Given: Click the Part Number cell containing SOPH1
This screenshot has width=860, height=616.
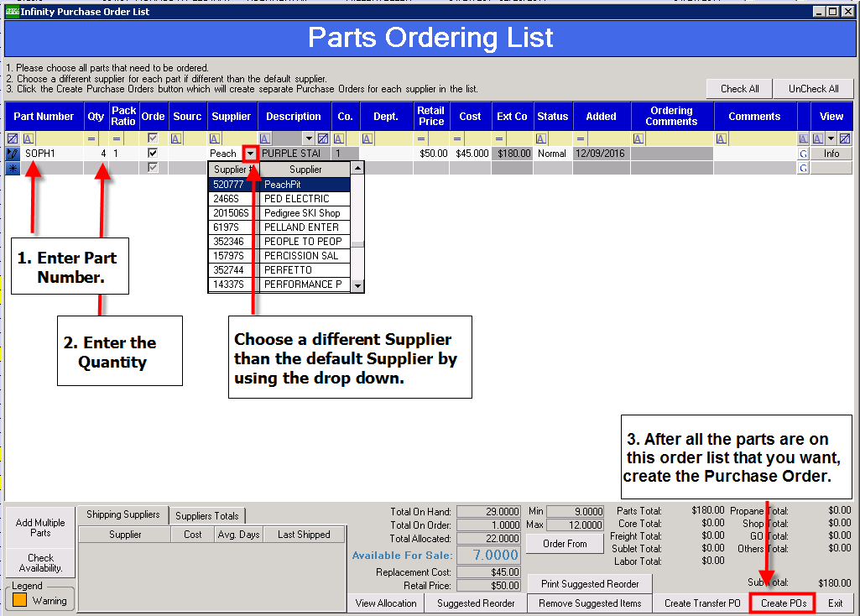Looking at the screenshot, I should point(52,154).
